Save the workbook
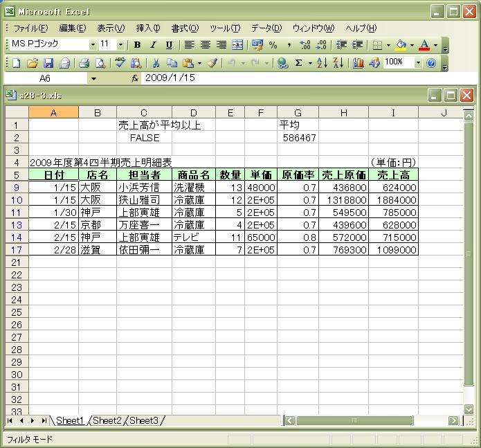Viewport: 481px width, 448px height. [x=48, y=63]
